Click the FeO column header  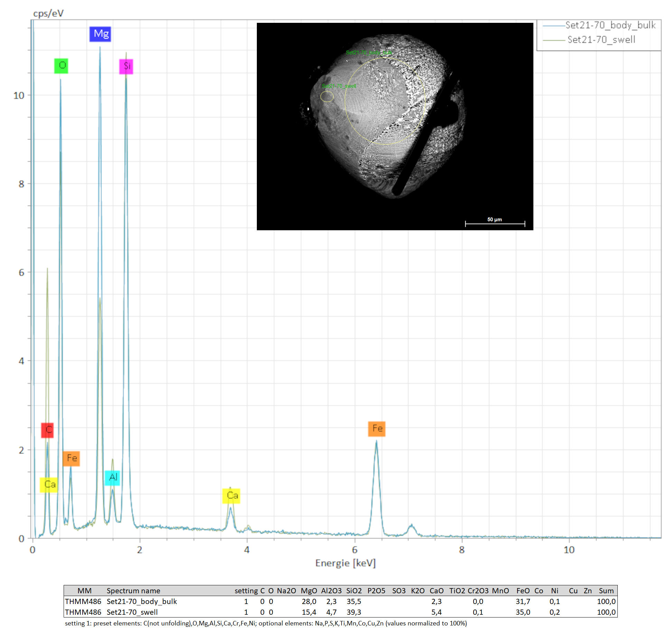[x=523, y=591]
